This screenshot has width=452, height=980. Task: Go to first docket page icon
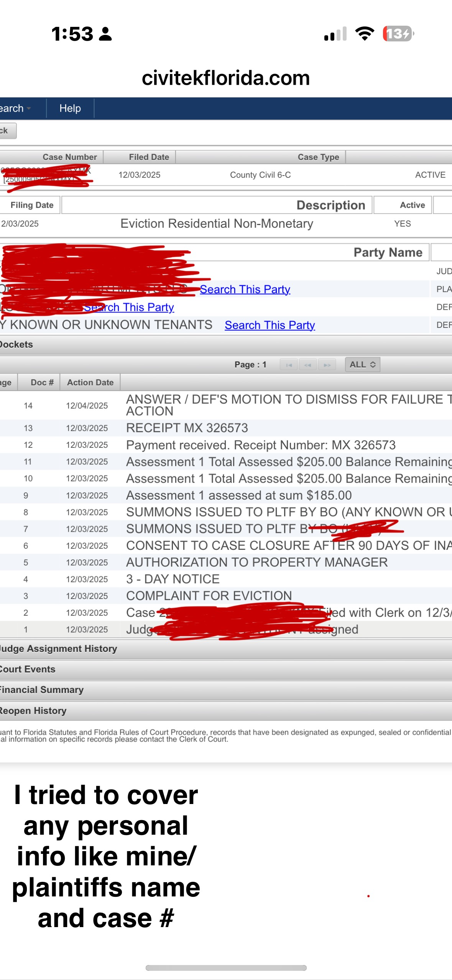click(x=289, y=365)
